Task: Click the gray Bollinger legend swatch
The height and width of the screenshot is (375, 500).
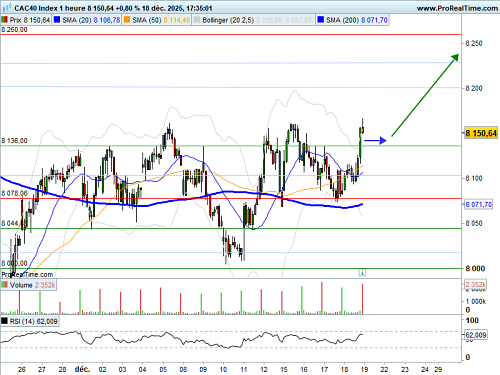Action: (197, 20)
